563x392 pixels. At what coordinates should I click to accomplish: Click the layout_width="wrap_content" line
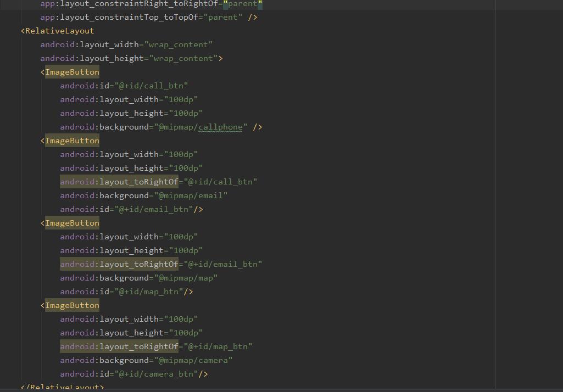pyautogui.click(x=126, y=44)
